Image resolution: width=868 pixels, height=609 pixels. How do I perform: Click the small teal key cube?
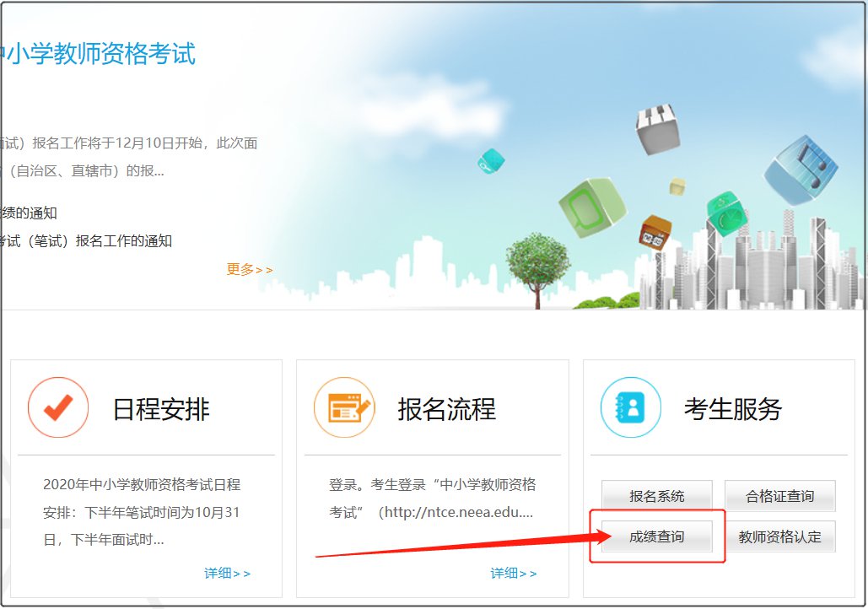[490, 160]
